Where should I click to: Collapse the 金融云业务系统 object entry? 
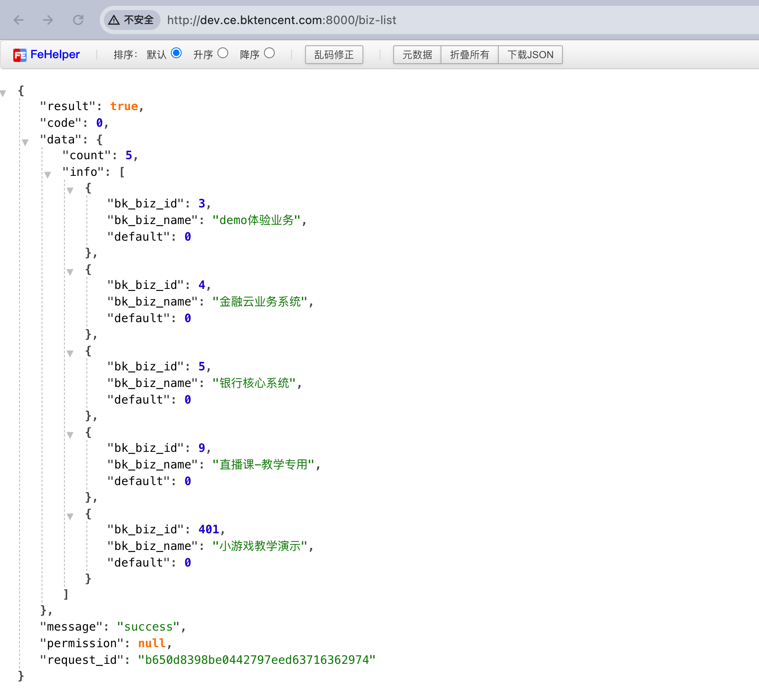point(71,271)
